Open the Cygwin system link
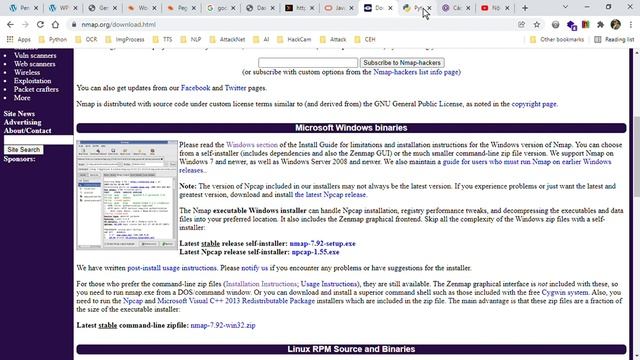640x360 pixels. (565, 292)
